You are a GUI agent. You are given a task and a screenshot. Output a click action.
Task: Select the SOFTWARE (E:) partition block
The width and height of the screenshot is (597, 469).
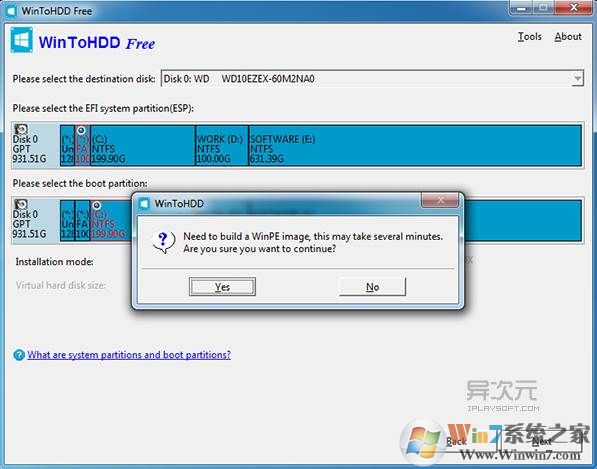click(415, 146)
